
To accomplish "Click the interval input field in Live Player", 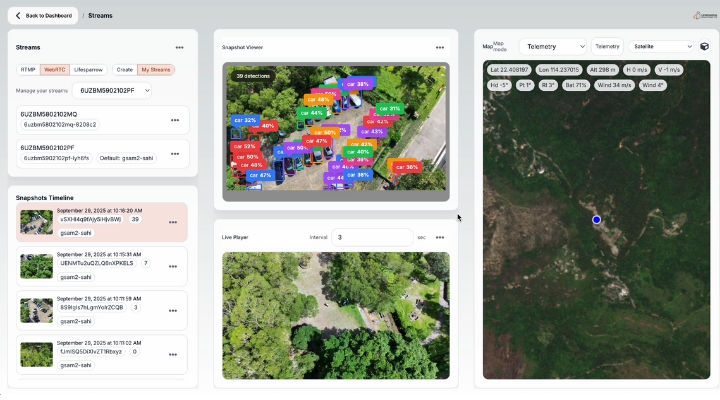I will click(x=372, y=237).
